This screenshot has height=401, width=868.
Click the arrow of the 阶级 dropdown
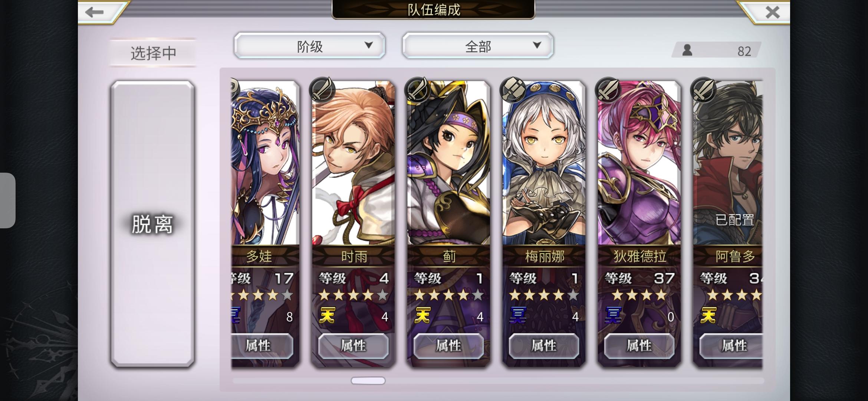(368, 45)
